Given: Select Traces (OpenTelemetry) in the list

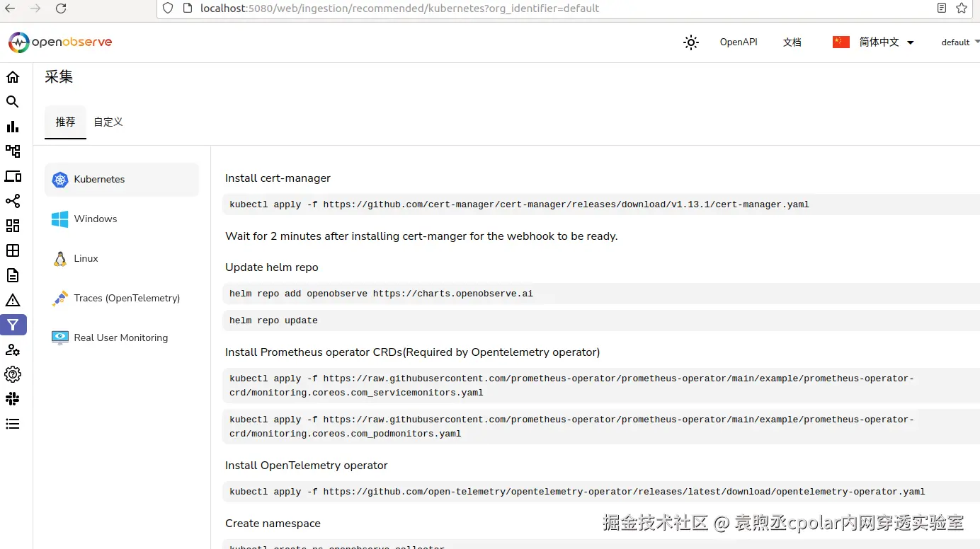Looking at the screenshot, I should (122, 299).
